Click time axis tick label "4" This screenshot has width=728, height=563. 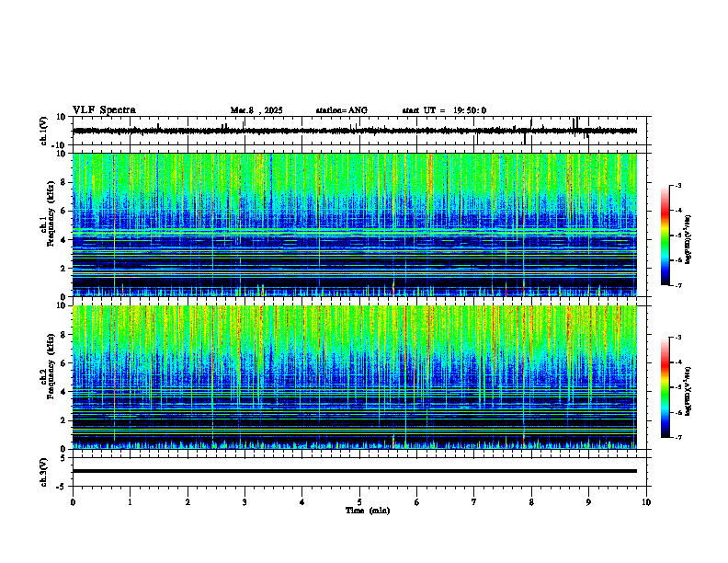pos(302,502)
